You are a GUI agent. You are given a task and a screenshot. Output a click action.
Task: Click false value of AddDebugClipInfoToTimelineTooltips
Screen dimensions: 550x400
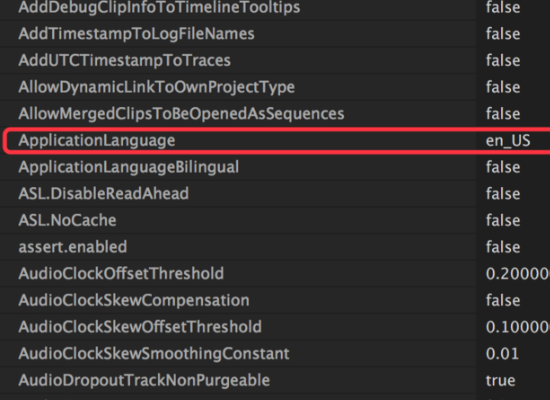pyautogui.click(x=503, y=7)
